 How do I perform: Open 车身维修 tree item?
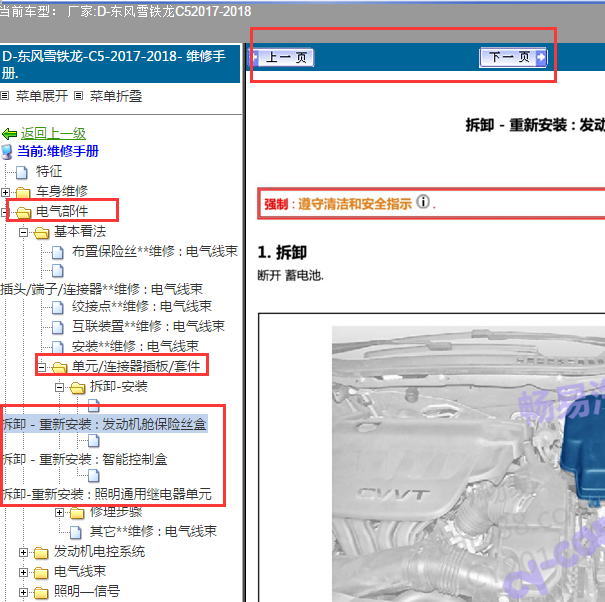(62, 191)
